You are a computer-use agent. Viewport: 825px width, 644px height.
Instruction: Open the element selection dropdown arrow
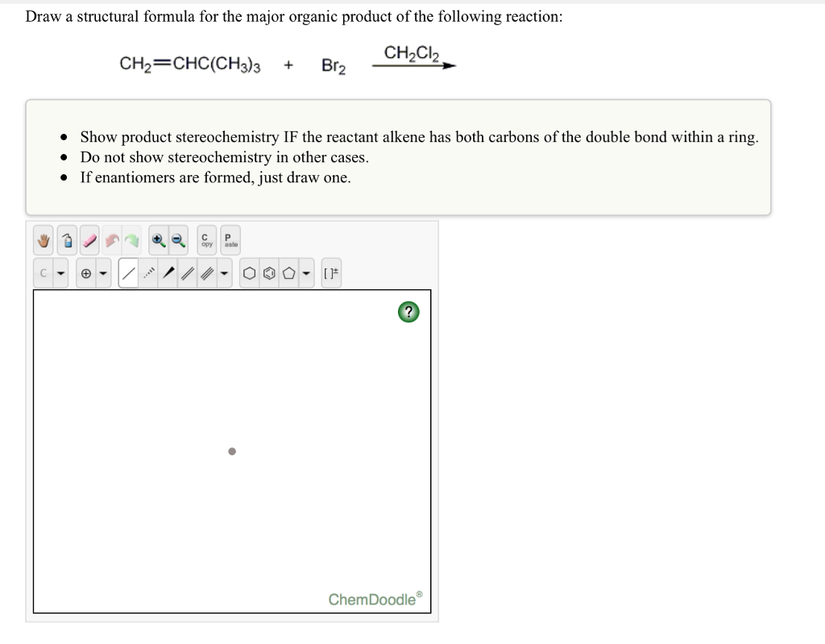pyautogui.click(x=61, y=272)
